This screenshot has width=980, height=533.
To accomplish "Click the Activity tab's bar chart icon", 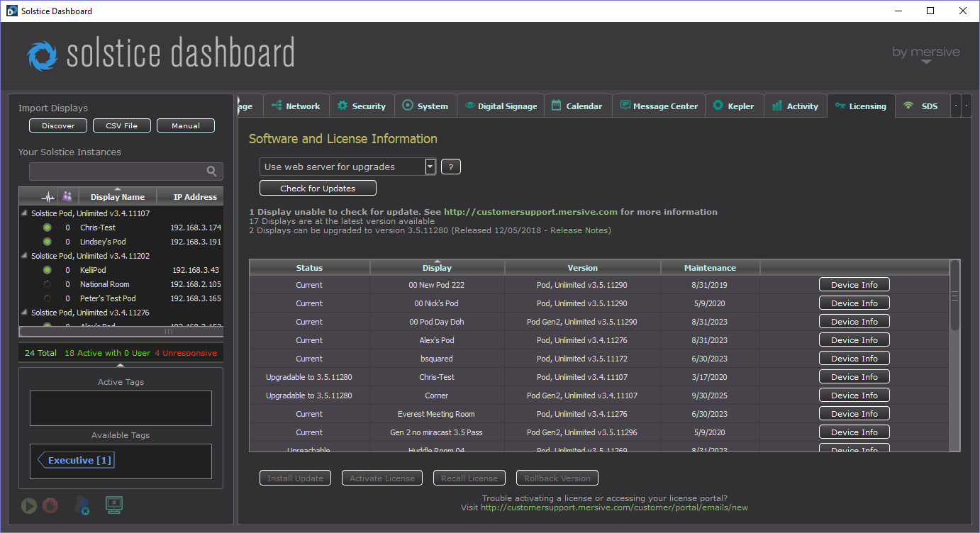I will [x=777, y=106].
